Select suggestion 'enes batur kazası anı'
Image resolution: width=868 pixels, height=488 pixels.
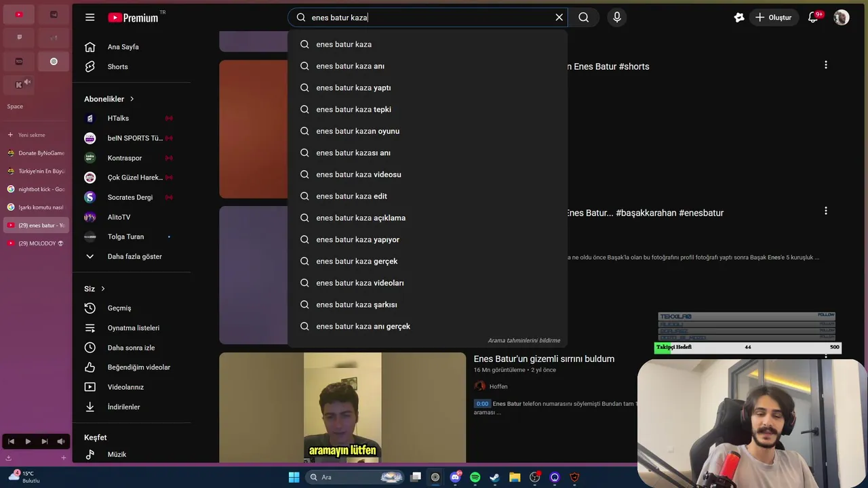pyautogui.click(x=427, y=152)
